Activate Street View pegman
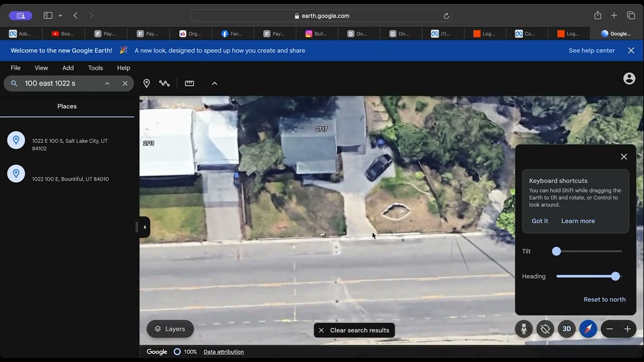Viewport: 644px width, 362px height. point(524,329)
